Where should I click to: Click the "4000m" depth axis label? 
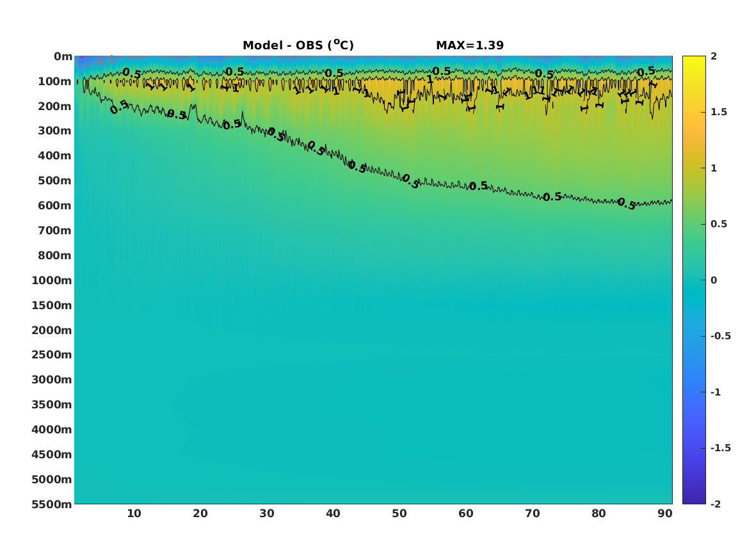pos(52,429)
